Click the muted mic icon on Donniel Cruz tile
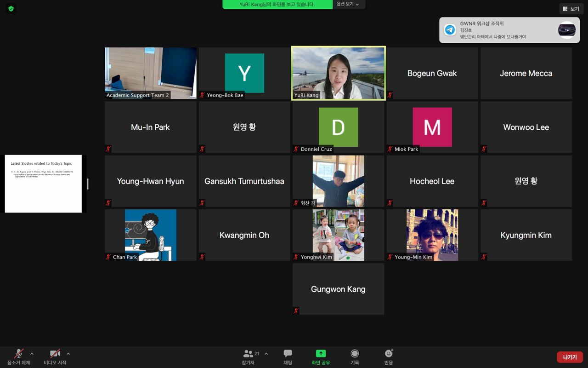Screen dimensions: 588x368 click(296, 149)
